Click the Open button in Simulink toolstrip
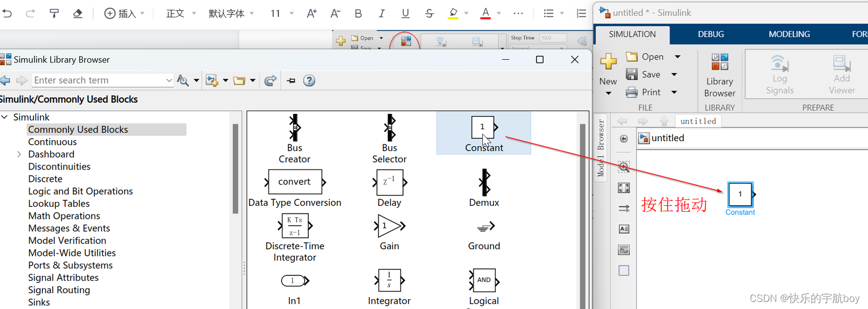The height and width of the screenshot is (309, 868). tap(645, 56)
